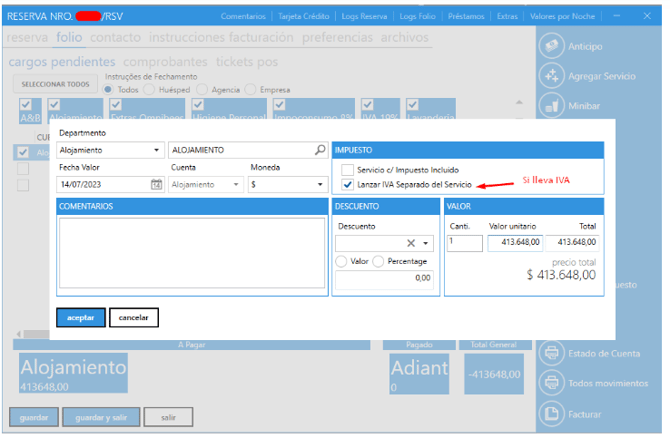Click the search magnifier in ALOJAMIENTO field
670x438 pixels.
[320, 150]
